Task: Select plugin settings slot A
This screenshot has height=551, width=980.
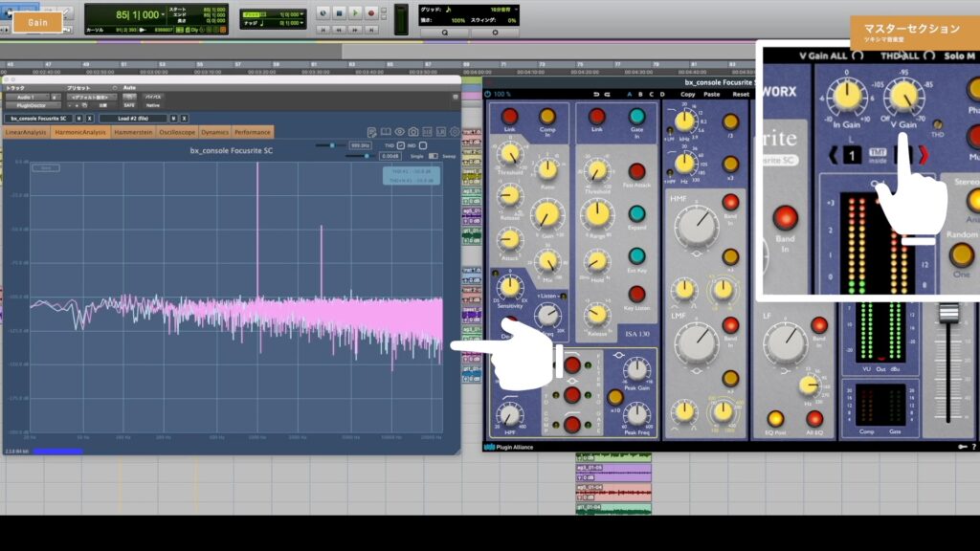Action: coord(630,95)
